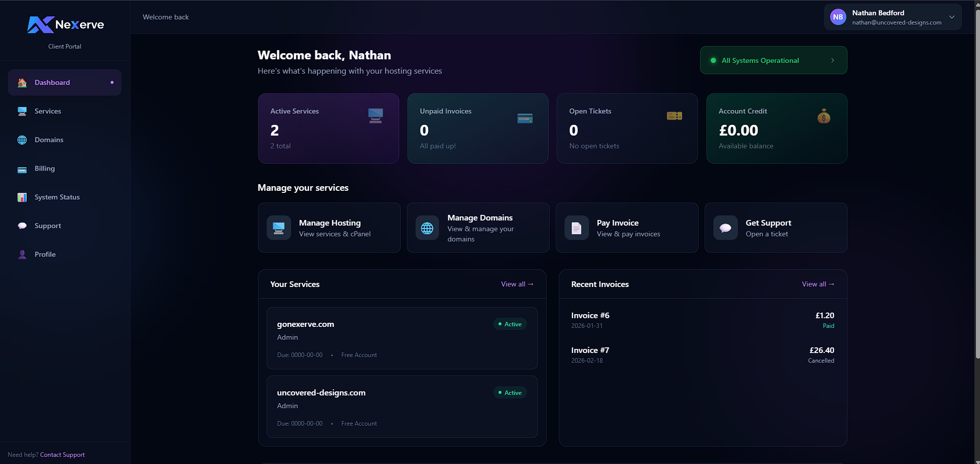Screen dimensions: 980x464
Task: Click the credit card icon in Unpaid Invoices
Action: (x=525, y=118)
